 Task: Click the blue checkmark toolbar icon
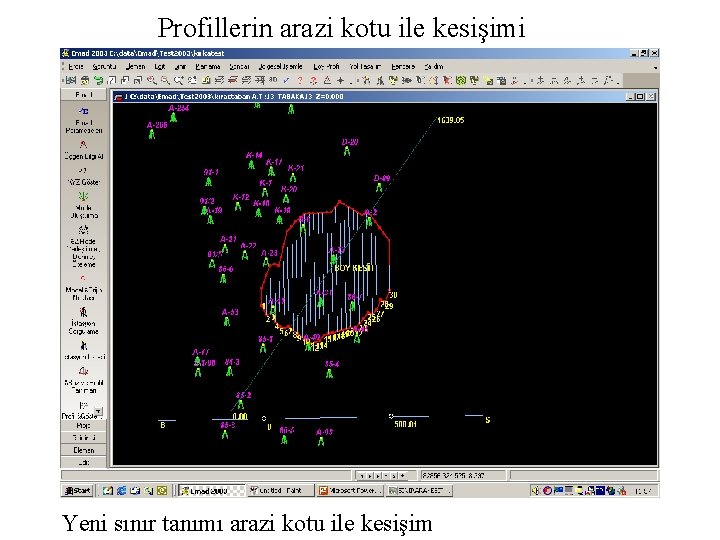tap(286, 80)
